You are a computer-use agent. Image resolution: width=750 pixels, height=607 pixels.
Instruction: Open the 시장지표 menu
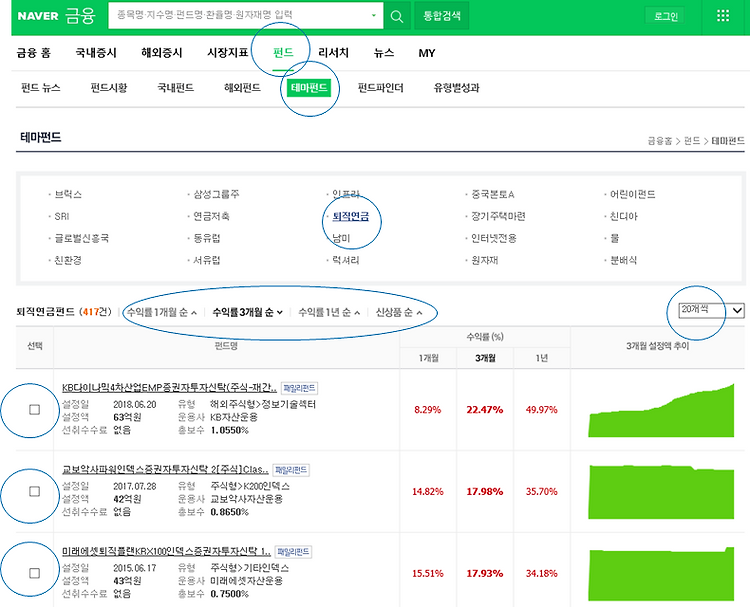pyautogui.click(x=228, y=53)
